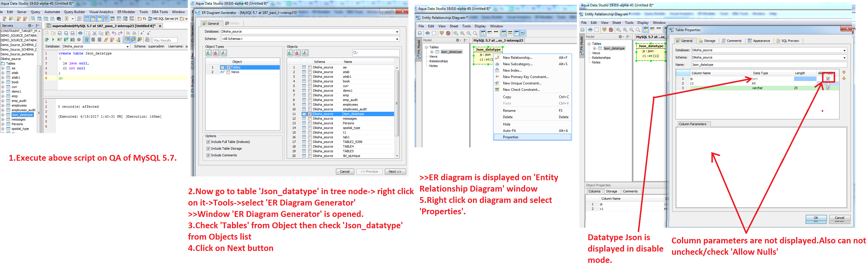Open Schema dropdown in ER Diagram Generator
Viewport: 868px width, 269px height.
coord(397,39)
